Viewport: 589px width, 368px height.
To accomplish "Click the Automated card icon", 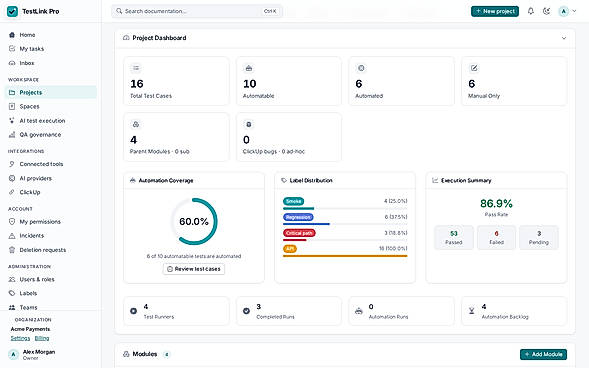I will pos(361,68).
